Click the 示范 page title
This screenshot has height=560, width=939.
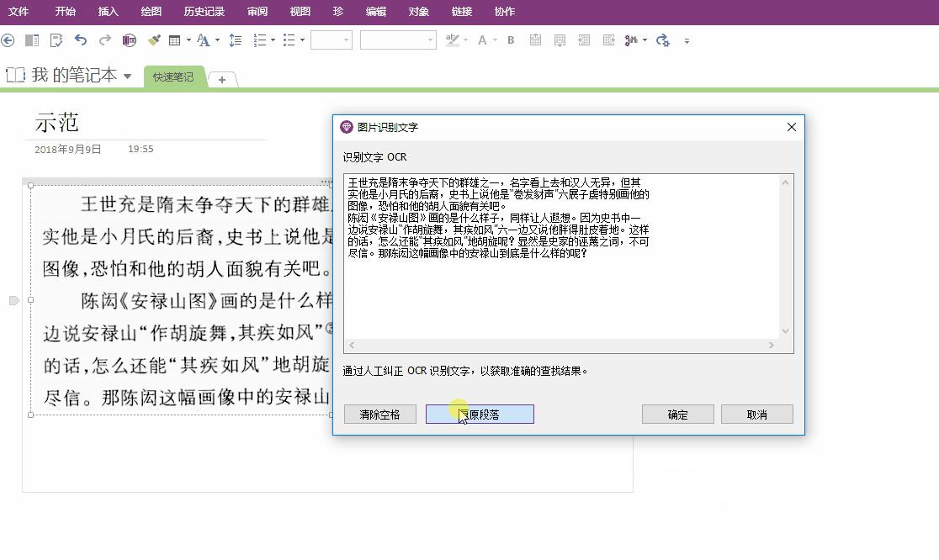(x=57, y=123)
